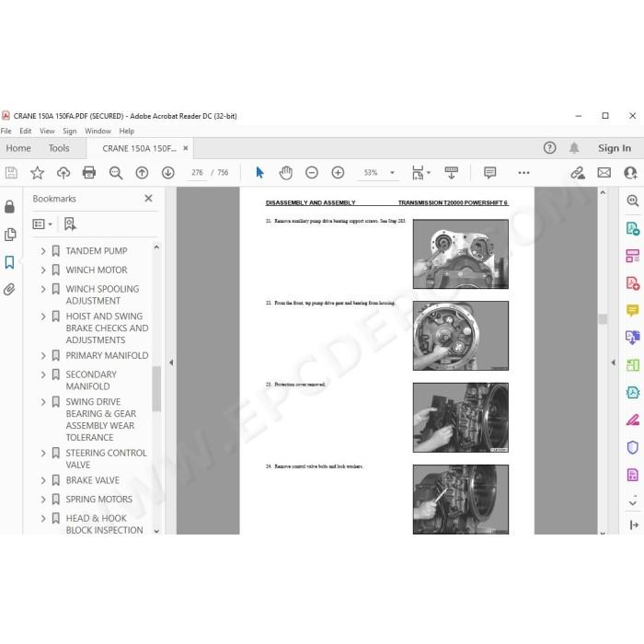Image resolution: width=644 pixels, height=644 pixels.
Task: Open the bookmark options dropdown
Action: pyautogui.click(x=42, y=224)
